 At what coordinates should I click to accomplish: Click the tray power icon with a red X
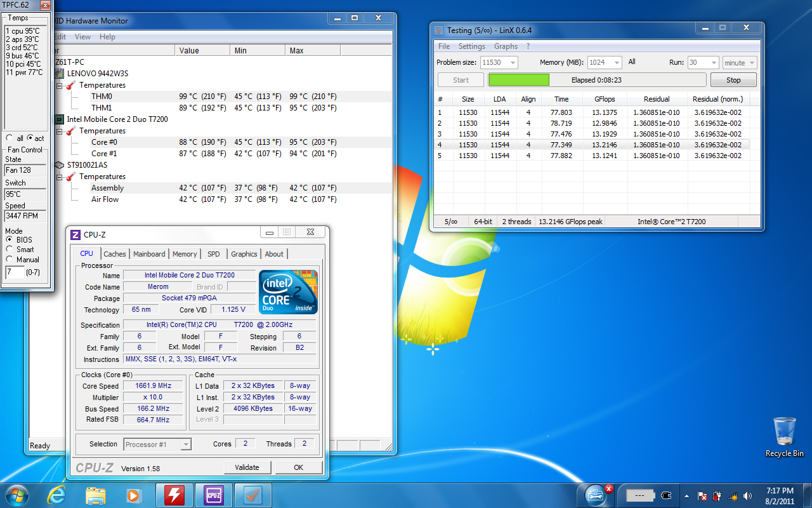click(x=717, y=496)
